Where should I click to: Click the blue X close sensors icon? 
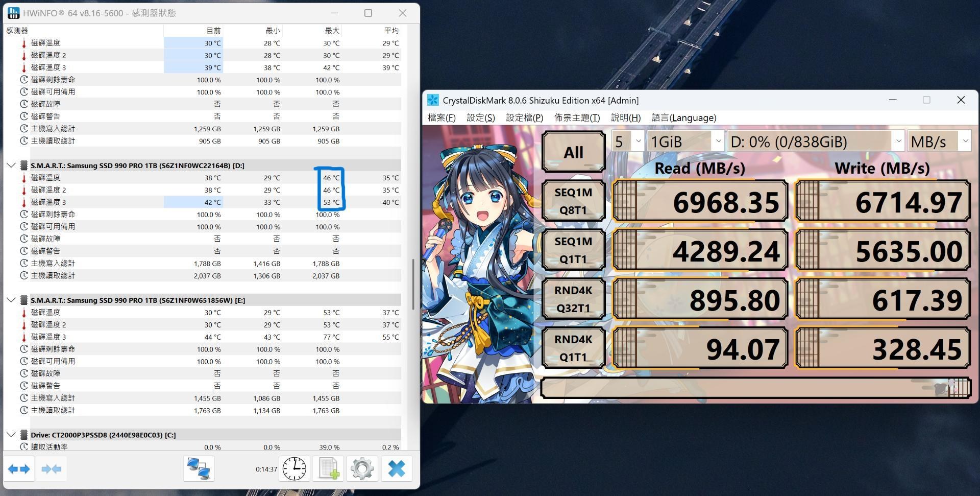pos(397,468)
